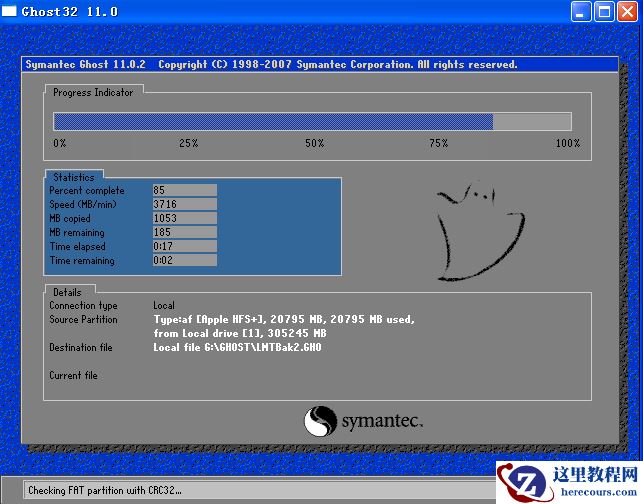
Task: Click the Time elapsed value field
Action: 183,246
